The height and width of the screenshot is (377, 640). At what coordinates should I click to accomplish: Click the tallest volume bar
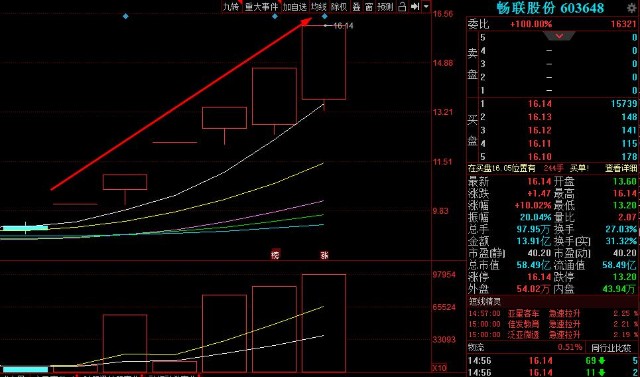[324, 323]
